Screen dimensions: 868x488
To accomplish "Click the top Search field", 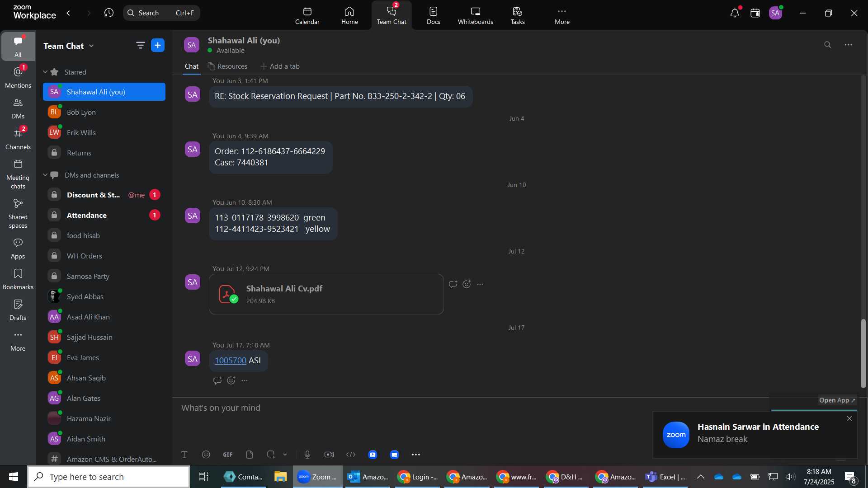I will click(161, 13).
